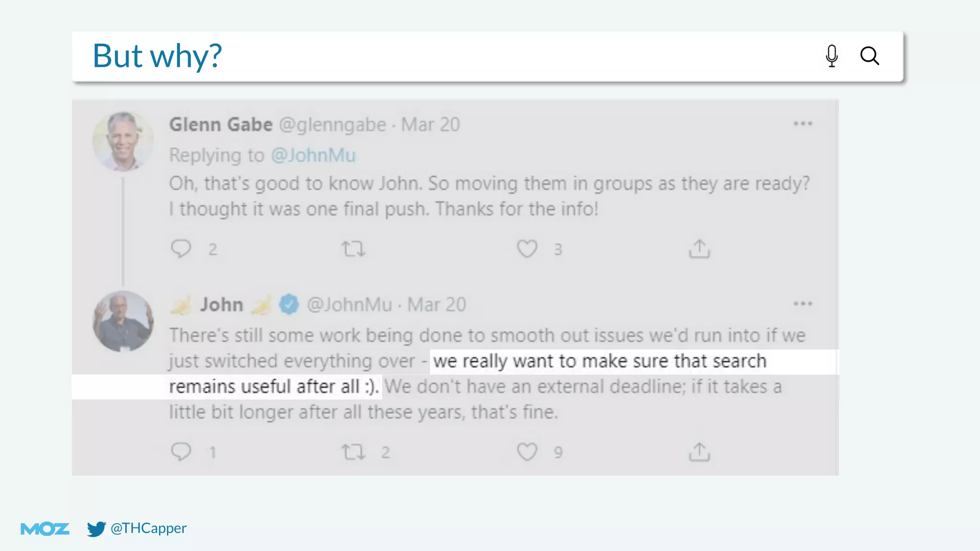The width and height of the screenshot is (980, 551).
Task: Retweet John's tweet
Action: click(x=353, y=452)
